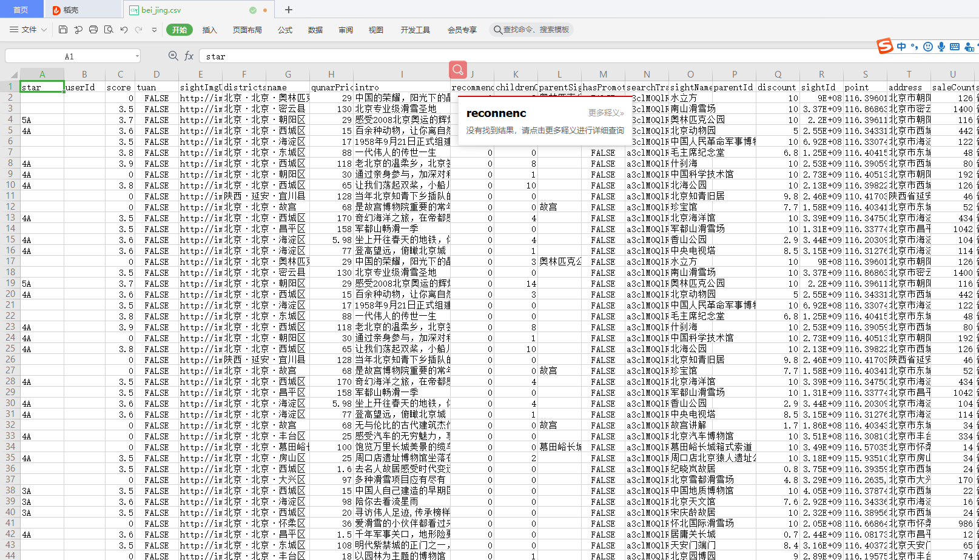Select column header A

(42, 74)
